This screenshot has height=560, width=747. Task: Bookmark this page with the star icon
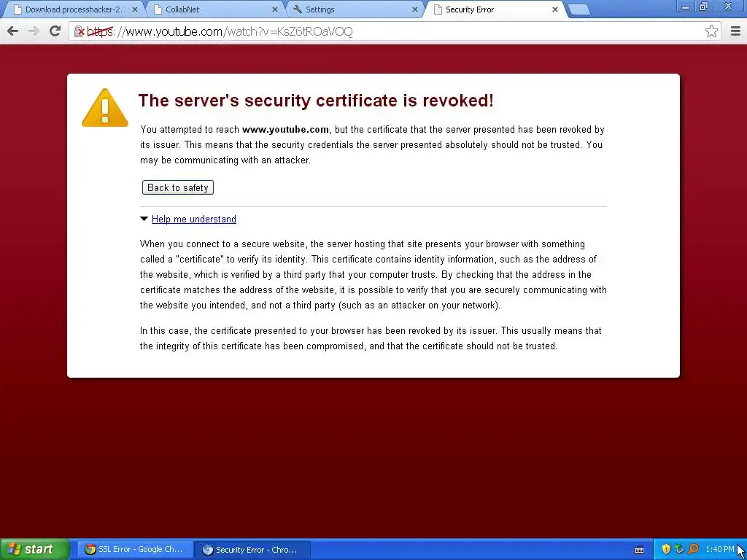point(711,31)
